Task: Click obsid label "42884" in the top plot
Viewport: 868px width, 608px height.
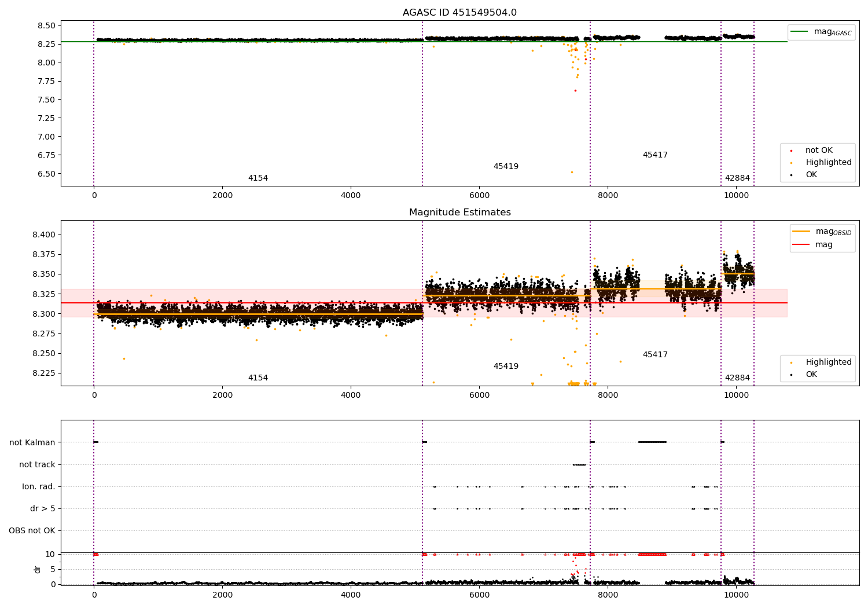Action: 737,178
